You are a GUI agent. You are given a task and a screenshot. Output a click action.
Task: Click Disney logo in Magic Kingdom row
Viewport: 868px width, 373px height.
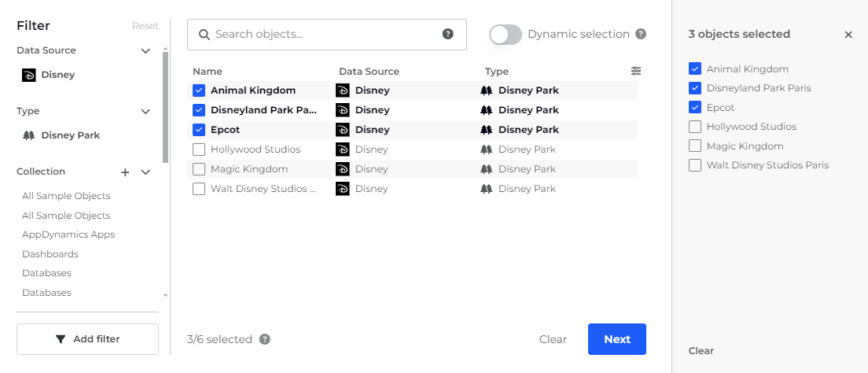343,169
